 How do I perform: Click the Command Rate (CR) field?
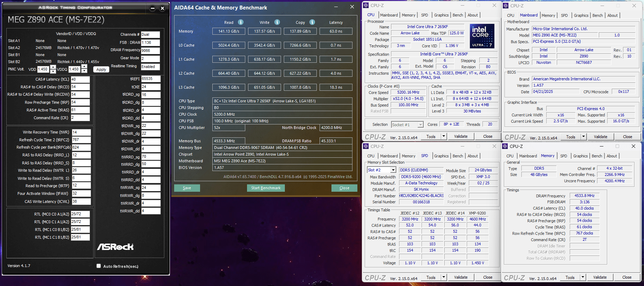coord(80,118)
